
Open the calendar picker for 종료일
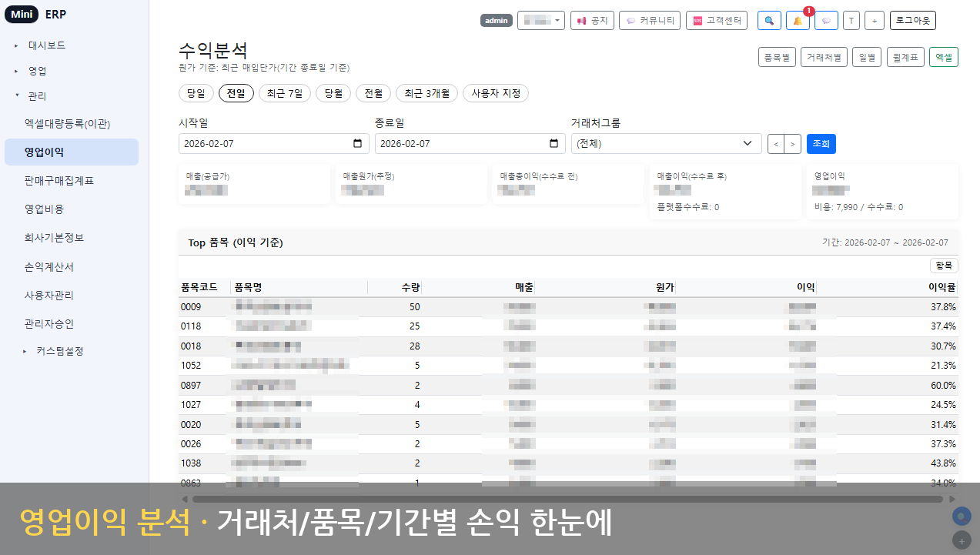pyautogui.click(x=554, y=144)
